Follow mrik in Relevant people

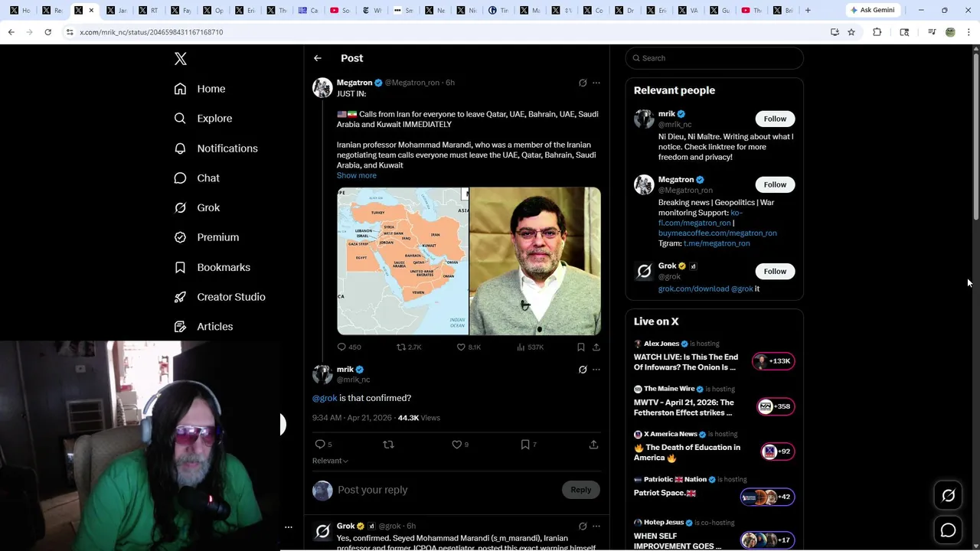(775, 119)
